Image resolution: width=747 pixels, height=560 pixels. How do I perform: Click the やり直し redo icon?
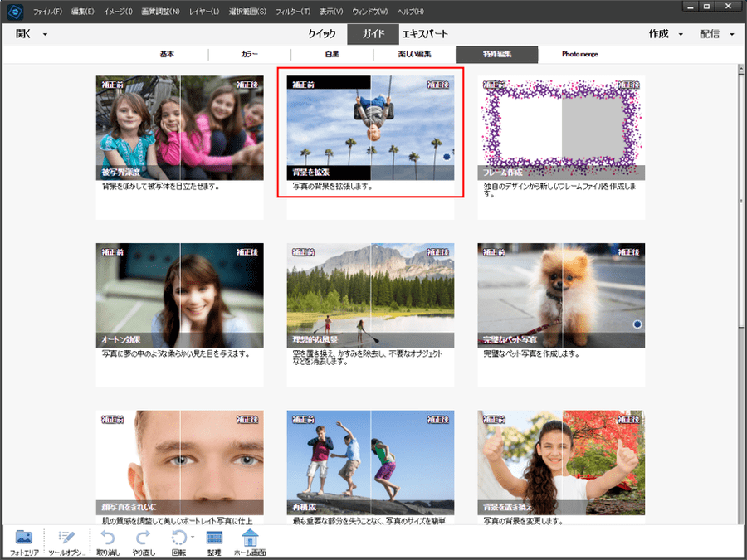[x=143, y=538]
